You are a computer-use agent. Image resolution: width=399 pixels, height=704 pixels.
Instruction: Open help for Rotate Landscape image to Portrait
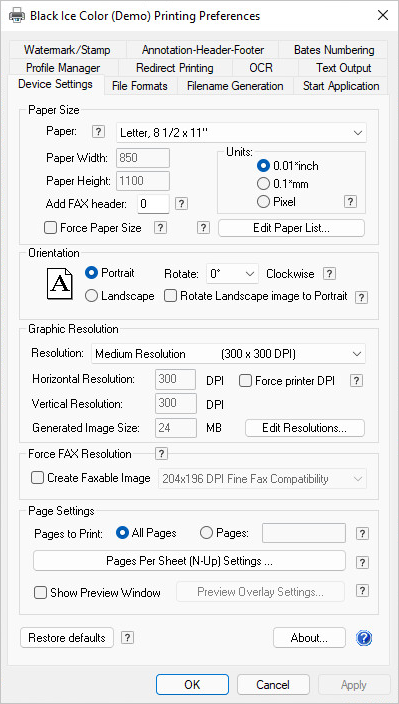361,297
